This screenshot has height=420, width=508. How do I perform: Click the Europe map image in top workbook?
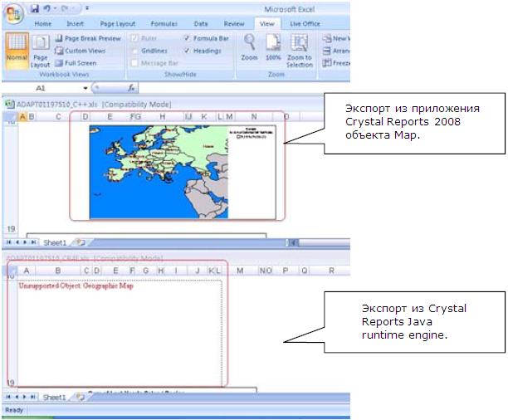click(x=183, y=172)
